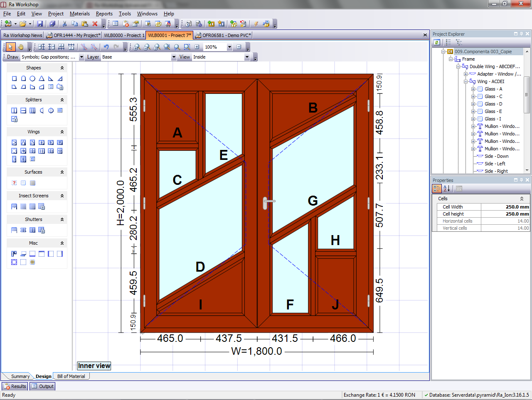Open the Reports menu
The image size is (532, 400).
(x=104, y=14)
